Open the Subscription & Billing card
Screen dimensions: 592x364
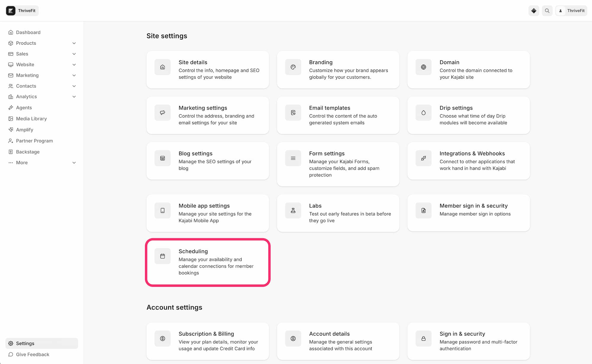(x=208, y=341)
